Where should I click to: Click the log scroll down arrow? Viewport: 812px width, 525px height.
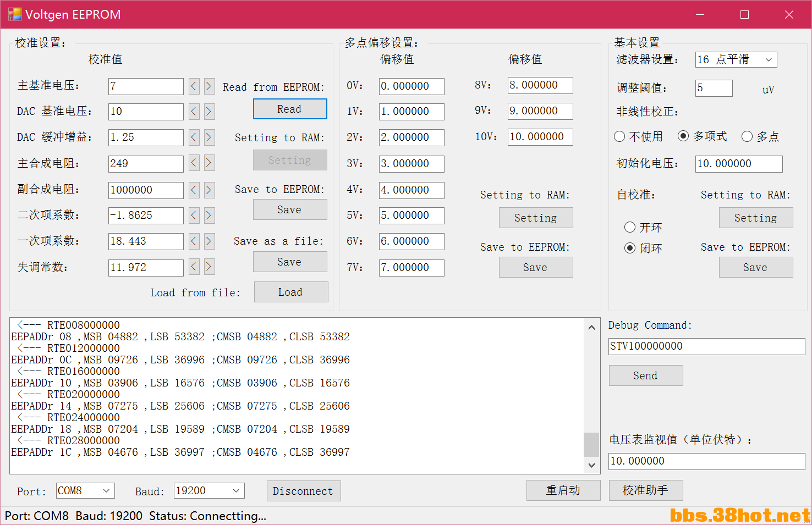click(x=591, y=465)
